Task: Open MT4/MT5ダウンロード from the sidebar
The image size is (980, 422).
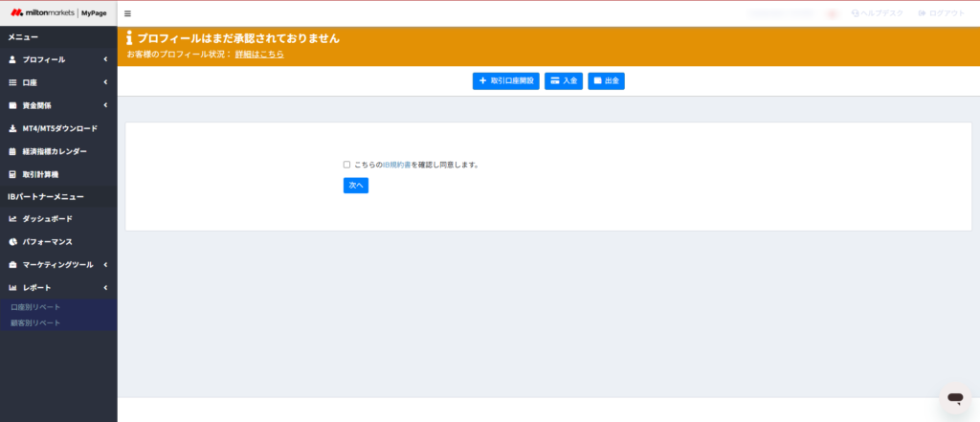Action: click(59, 128)
